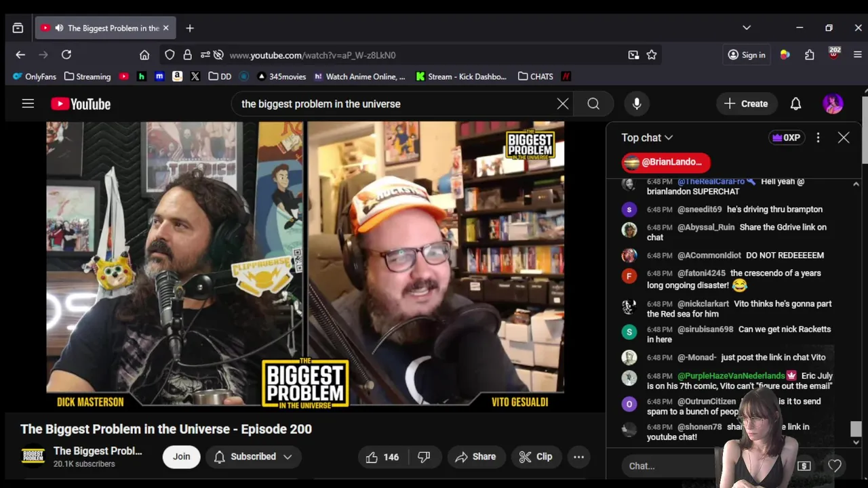Open the tracking protection shield icon
Image resolution: width=868 pixels, height=488 pixels.
tap(170, 55)
